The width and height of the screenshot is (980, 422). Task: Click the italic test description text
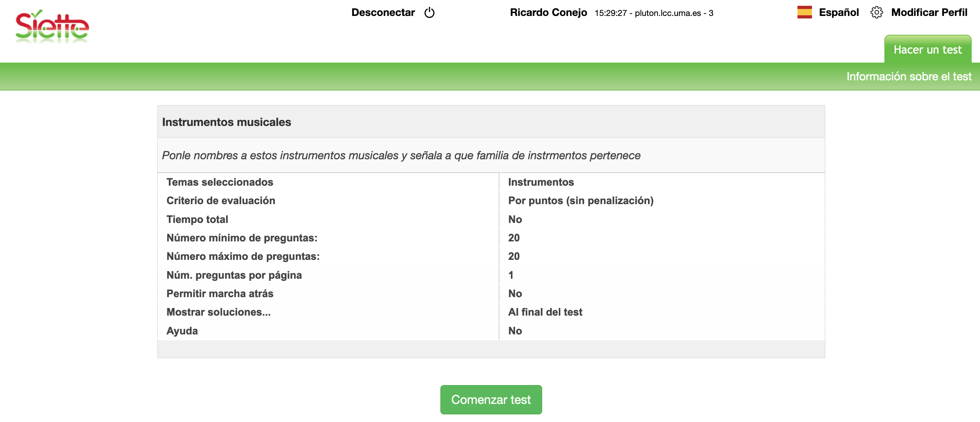click(x=401, y=156)
